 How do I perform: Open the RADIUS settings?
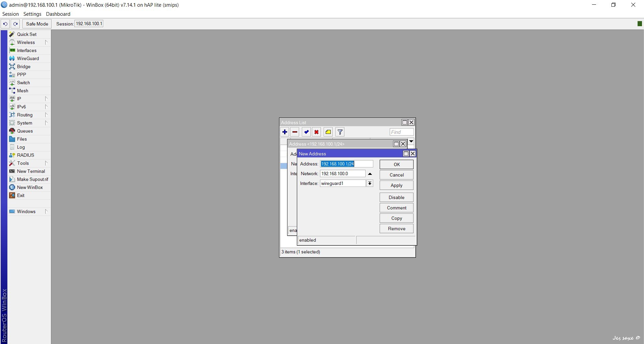click(x=25, y=155)
